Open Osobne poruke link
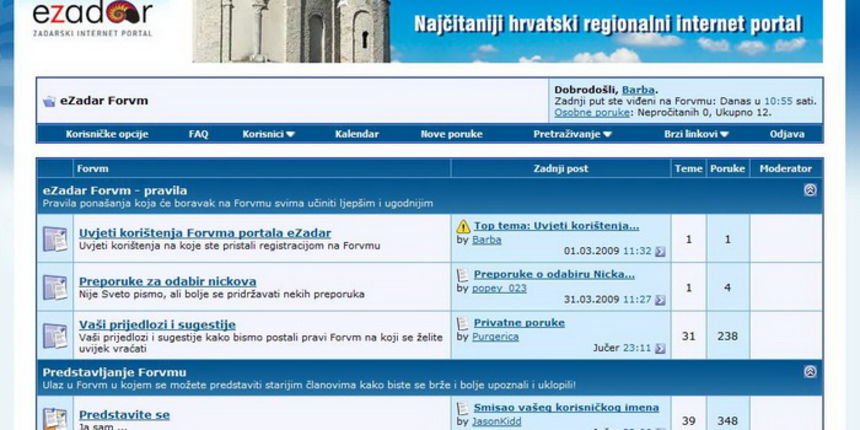 (x=592, y=112)
